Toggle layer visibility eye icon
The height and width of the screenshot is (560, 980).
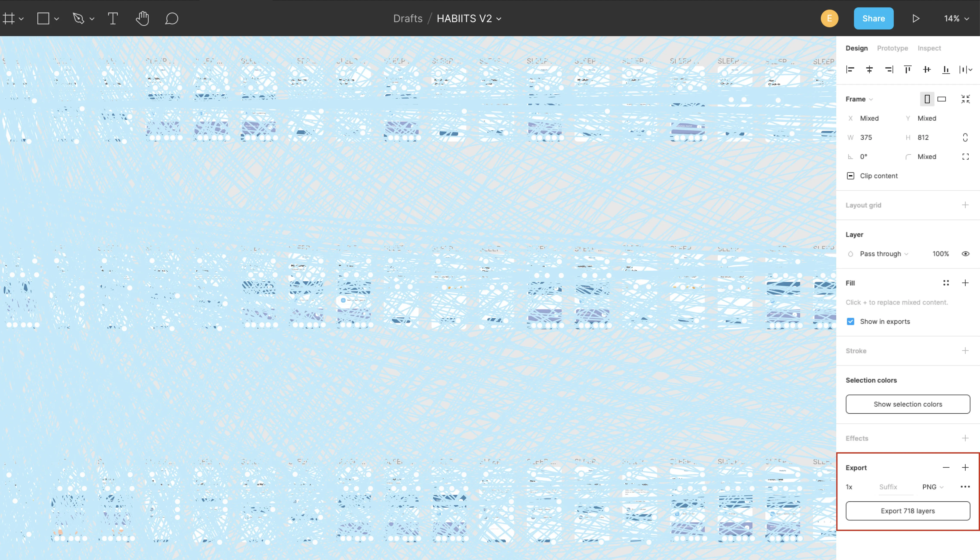point(965,254)
